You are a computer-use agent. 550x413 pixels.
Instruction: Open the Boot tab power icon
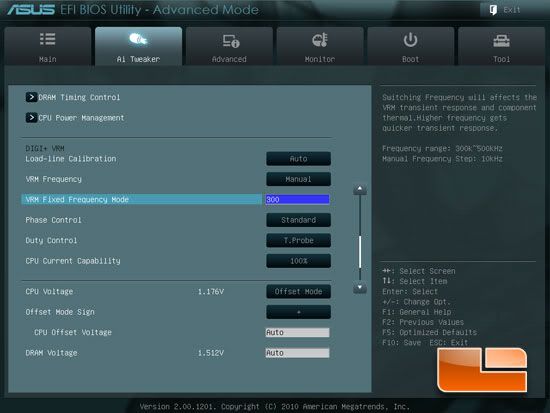pyautogui.click(x=410, y=40)
